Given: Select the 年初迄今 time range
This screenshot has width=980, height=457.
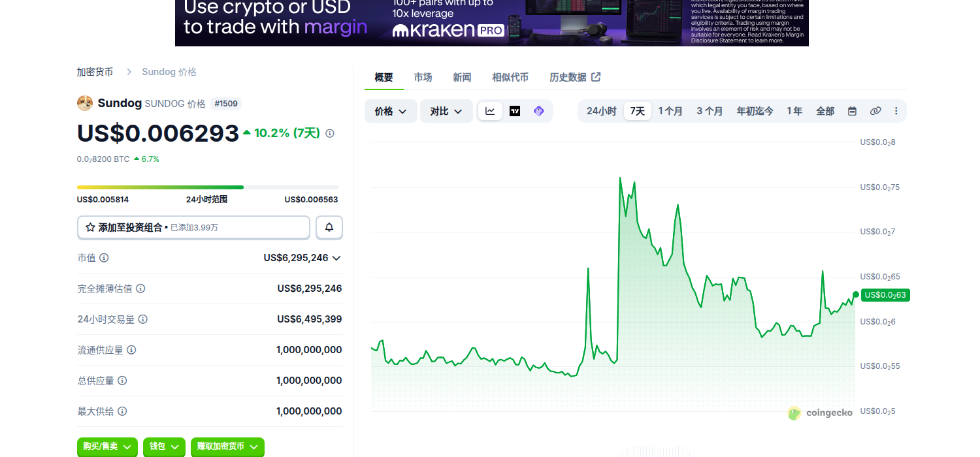Looking at the screenshot, I should [x=755, y=111].
